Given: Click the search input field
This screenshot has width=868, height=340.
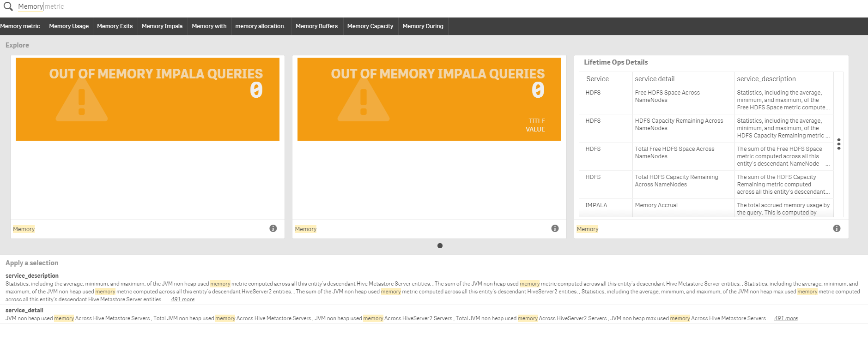Looking at the screenshot, I should click(x=439, y=6).
